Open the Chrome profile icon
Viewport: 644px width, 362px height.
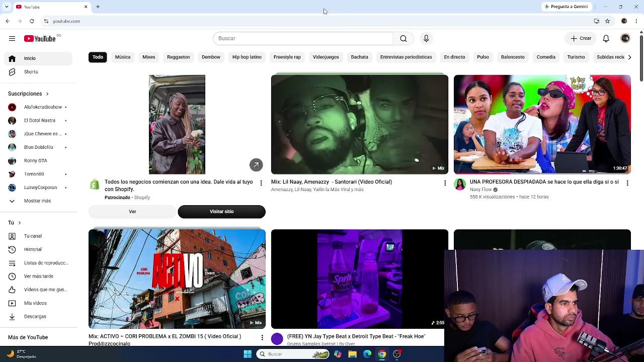[x=624, y=21]
